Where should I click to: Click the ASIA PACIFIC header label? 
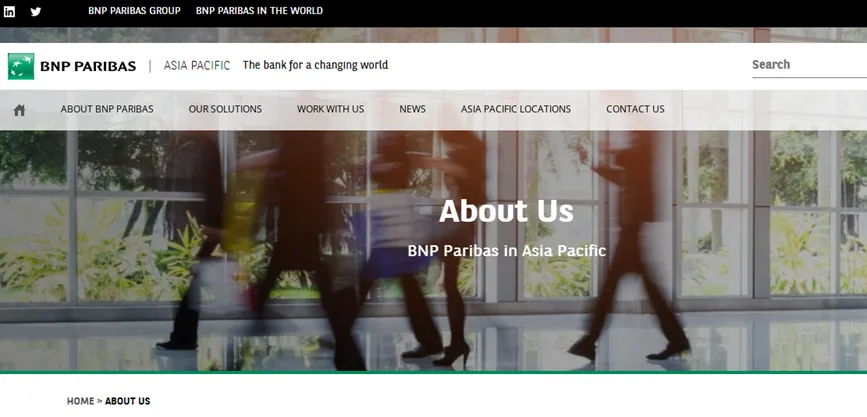[197, 66]
